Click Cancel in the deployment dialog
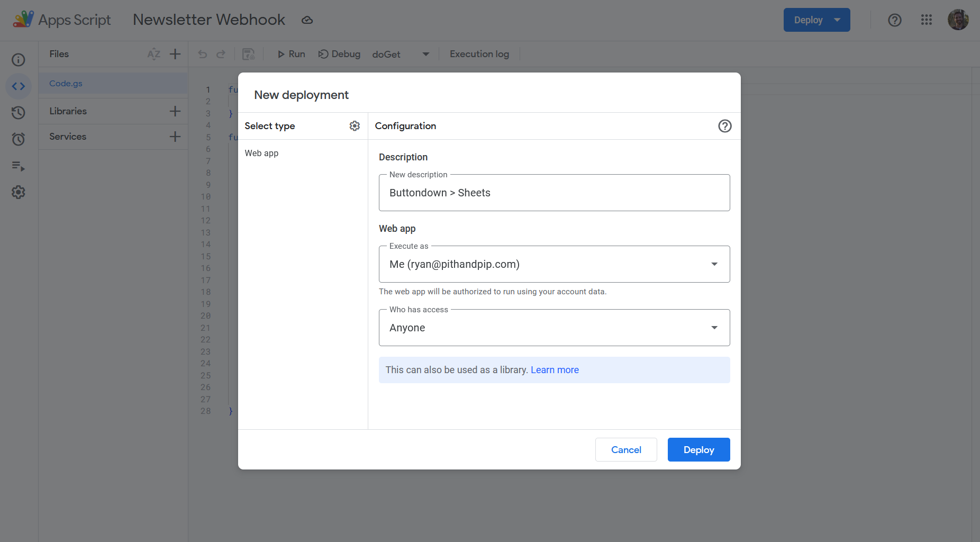 coord(626,449)
